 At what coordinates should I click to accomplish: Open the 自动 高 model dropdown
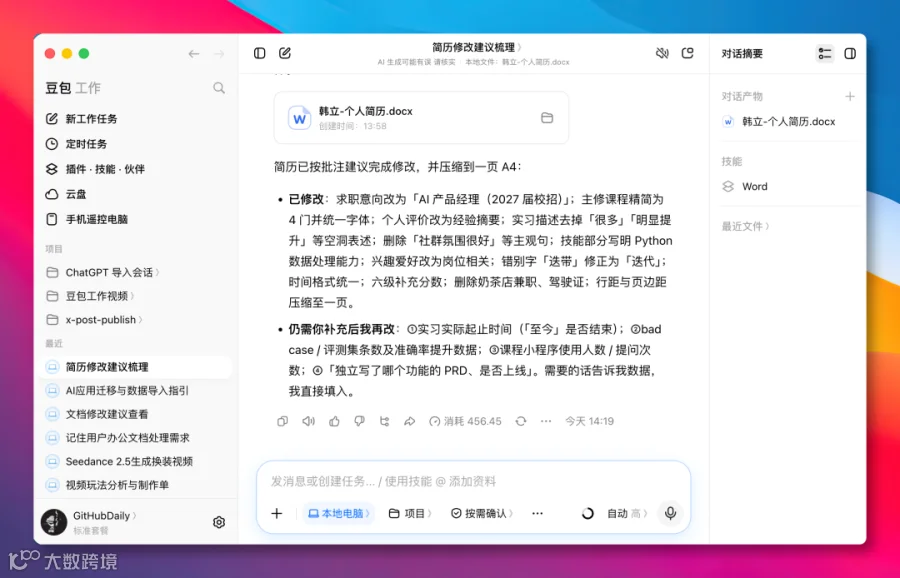pyautogui.click(x=627, y=513)
